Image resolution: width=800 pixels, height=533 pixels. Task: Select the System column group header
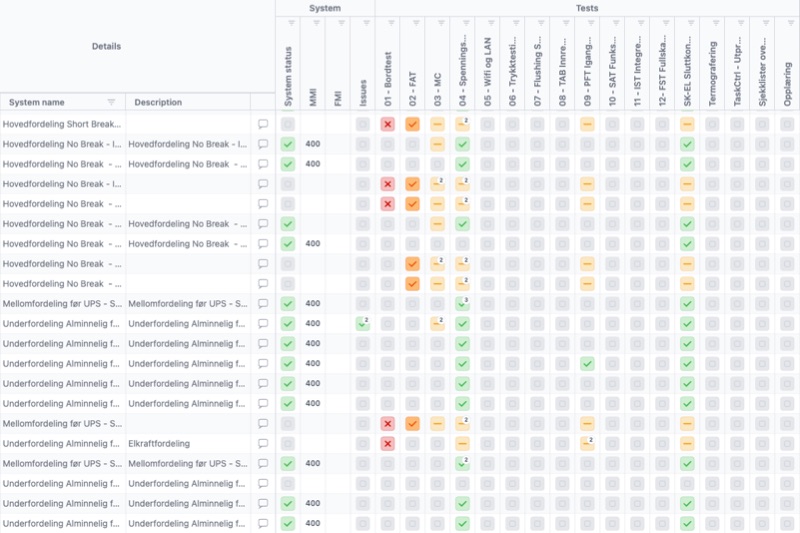pyautogui.click(x=325, y=8)
